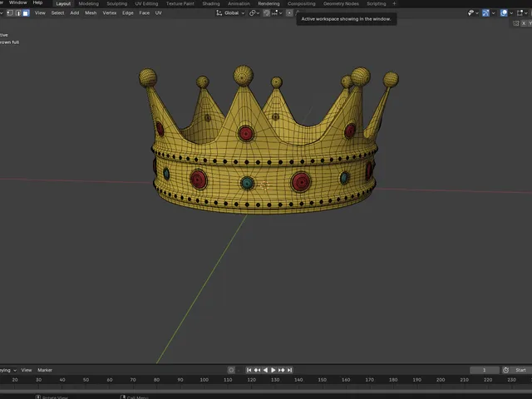Open Keying popover in timeline
532x399 pixels.
[8, 370]
